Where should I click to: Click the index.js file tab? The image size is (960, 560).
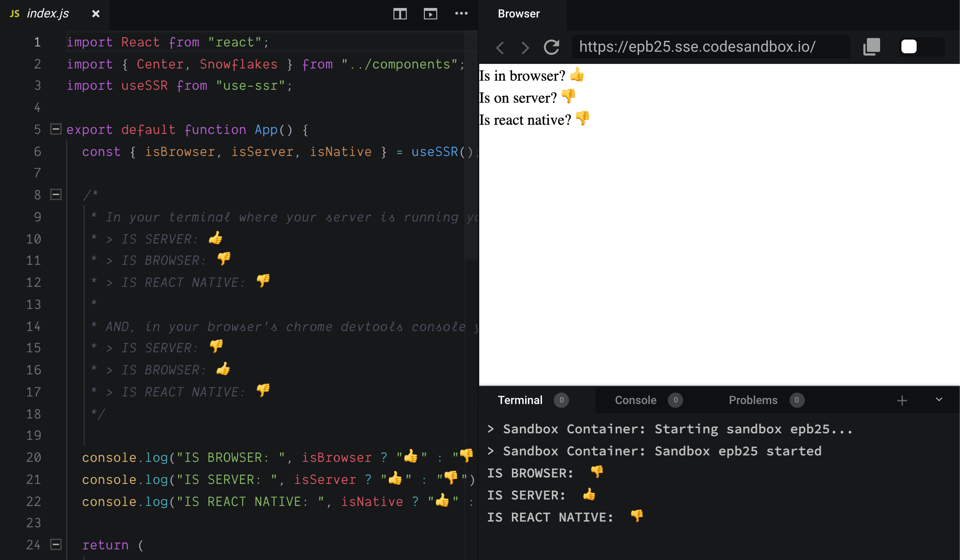pos(48,14)
